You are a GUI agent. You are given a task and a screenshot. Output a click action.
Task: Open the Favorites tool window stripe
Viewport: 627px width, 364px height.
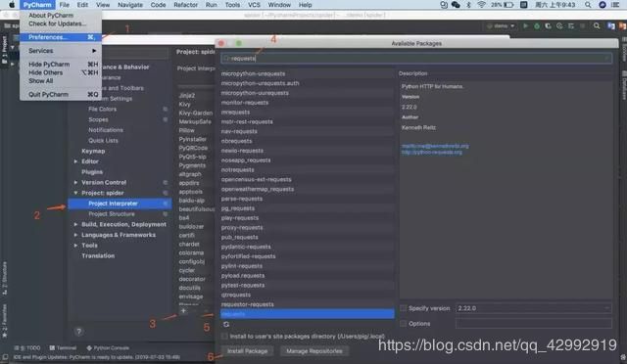pyautogui.click(x=4, y=321)
